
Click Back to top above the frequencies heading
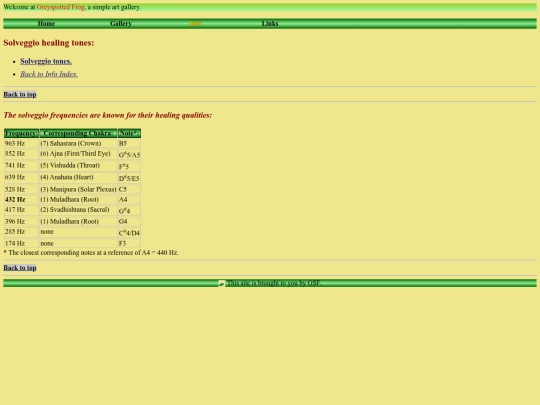pyautogui.click(x=20, y=94)
